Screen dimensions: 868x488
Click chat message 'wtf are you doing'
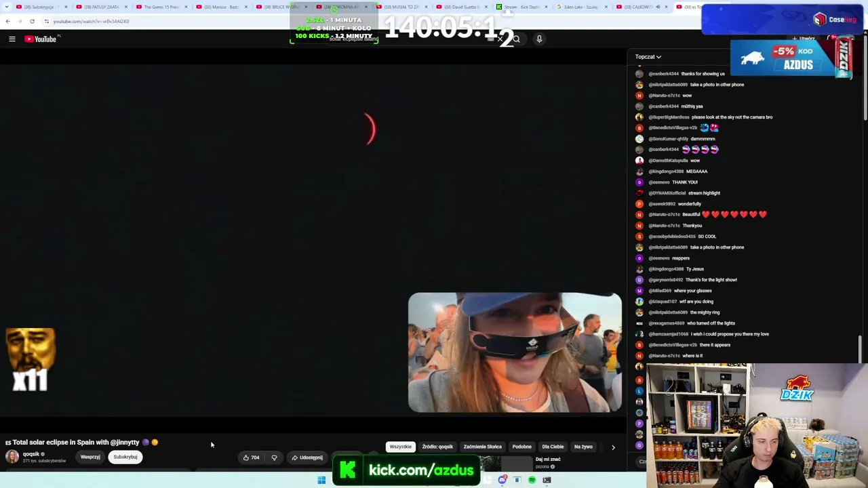pyautogui.click(x=696, y=302)
